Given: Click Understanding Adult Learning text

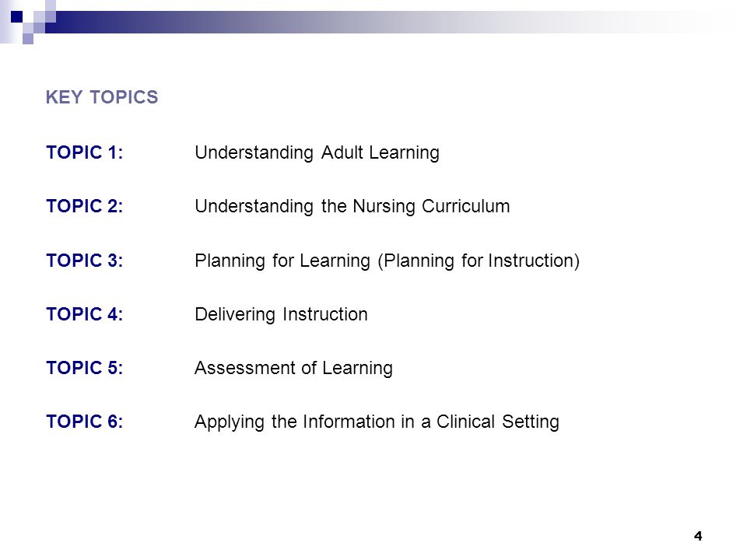Looking at the screenshot, I should pos(317,153).
